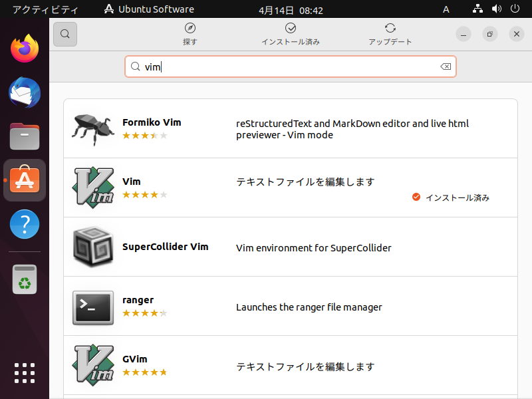The image size is (532, 399).
Task: Open Thunderbird mail from dock
Action: 25,92
